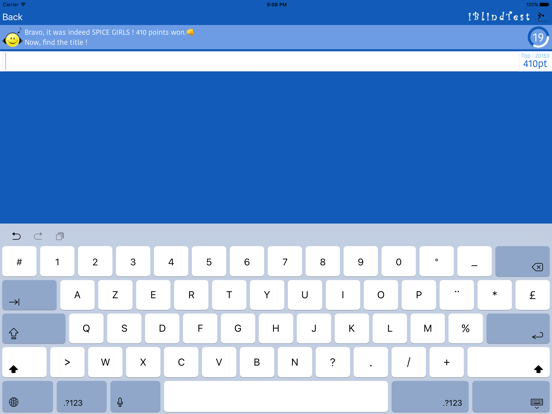The image size is (552, 414).
Task: Tap the greater-than symbol key
Action: click(67, 362)
